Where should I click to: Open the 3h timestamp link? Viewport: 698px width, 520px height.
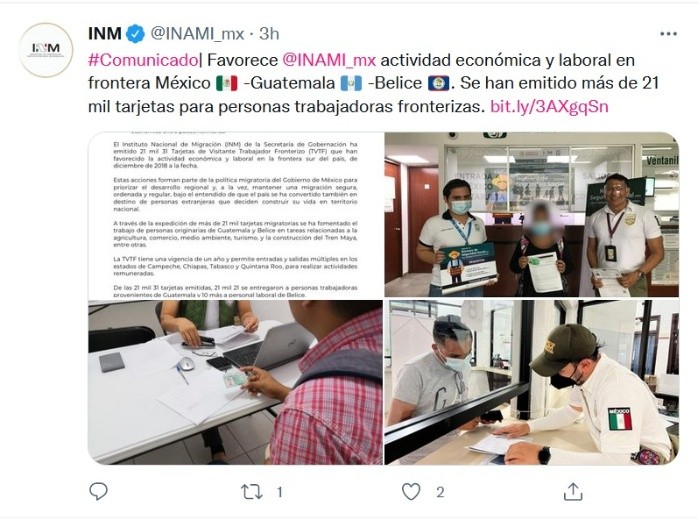pos(269,34)
